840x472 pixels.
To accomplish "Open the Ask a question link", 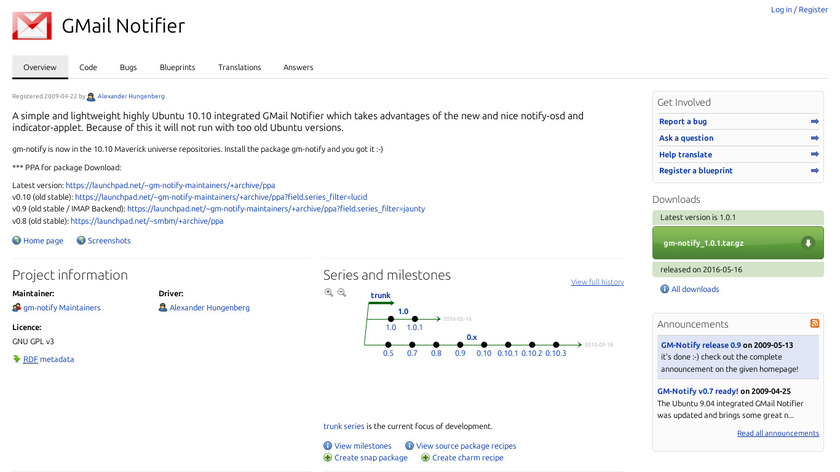I will coord(686,138).
